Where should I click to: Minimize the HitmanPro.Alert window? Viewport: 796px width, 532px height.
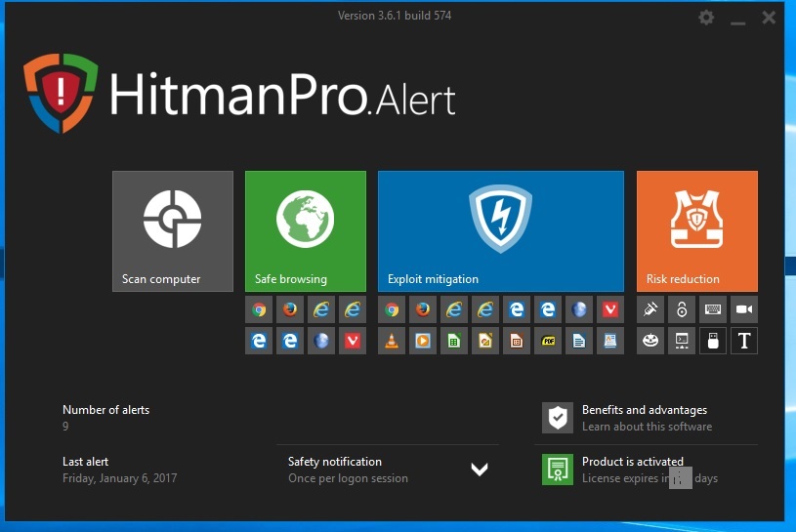click(738, 21)
